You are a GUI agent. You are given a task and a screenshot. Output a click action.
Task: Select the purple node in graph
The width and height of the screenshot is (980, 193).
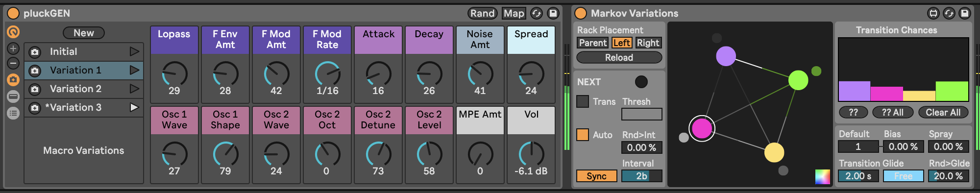(x=726, y=56)
